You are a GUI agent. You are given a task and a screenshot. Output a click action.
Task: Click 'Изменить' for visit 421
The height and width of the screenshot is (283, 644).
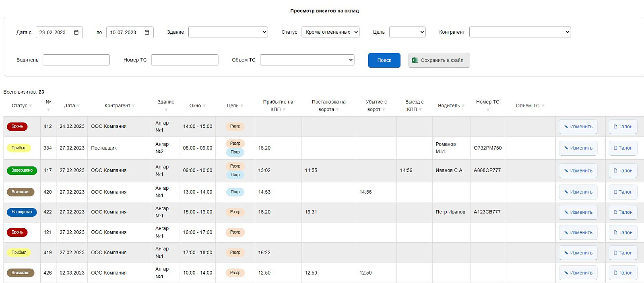[x=578, y=233]
